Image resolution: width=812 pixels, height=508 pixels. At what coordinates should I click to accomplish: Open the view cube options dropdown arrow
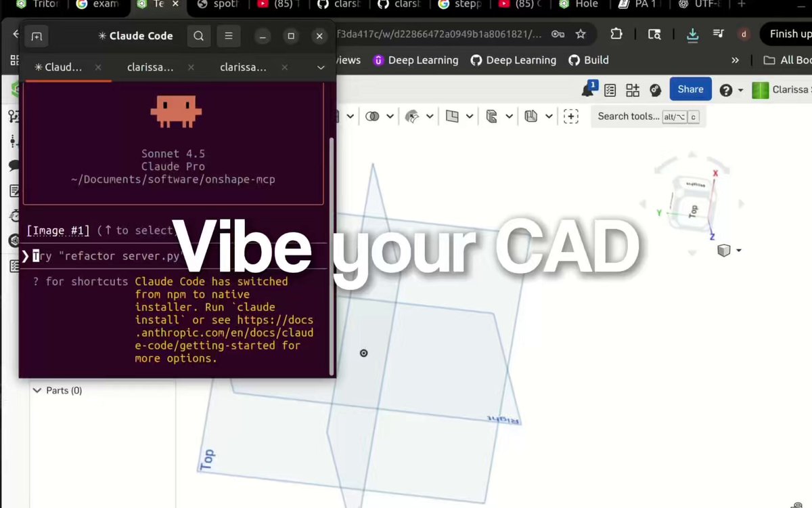[x=738, y=251]
